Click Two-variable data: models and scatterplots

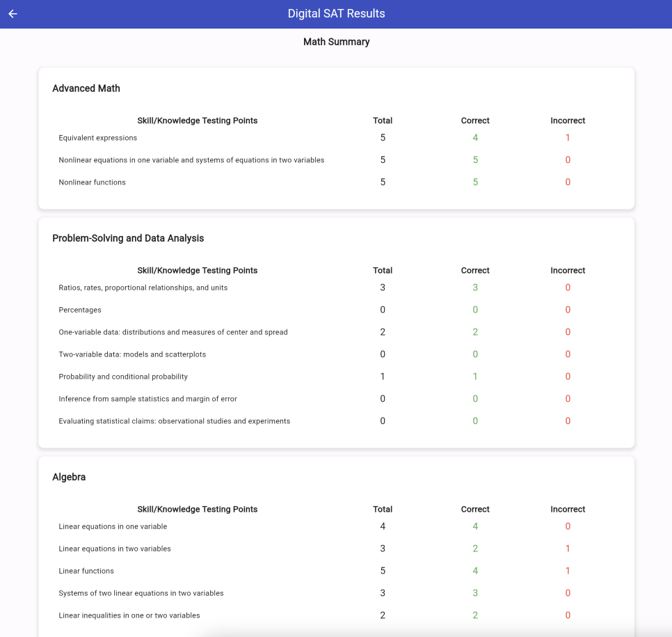click(132, 354)
